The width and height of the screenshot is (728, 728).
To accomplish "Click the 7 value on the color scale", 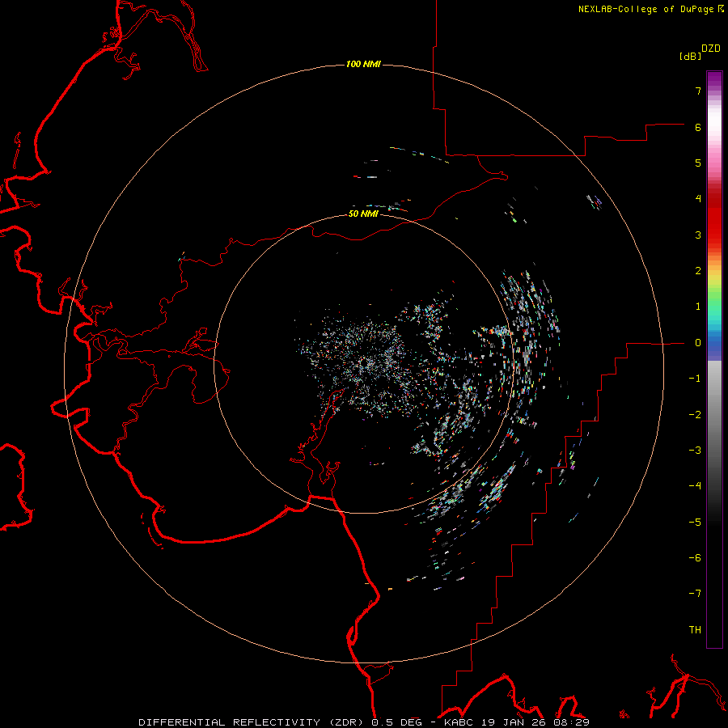I will 698,91.
